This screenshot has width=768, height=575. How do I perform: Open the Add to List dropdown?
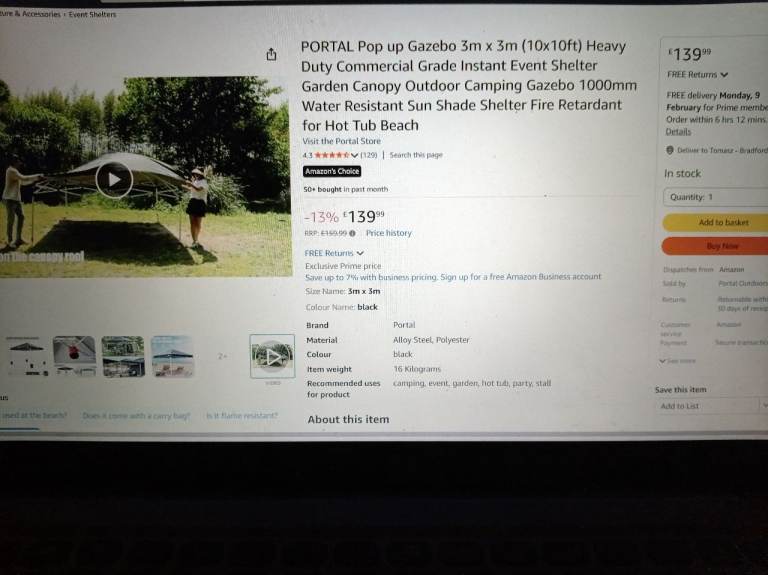tap(763, 406)
